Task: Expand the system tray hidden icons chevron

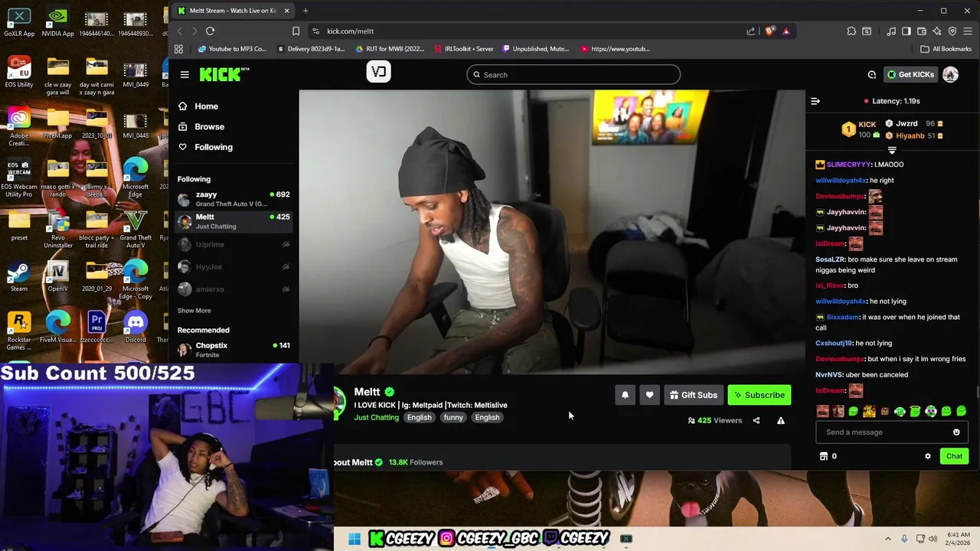Action: [888, 539]
